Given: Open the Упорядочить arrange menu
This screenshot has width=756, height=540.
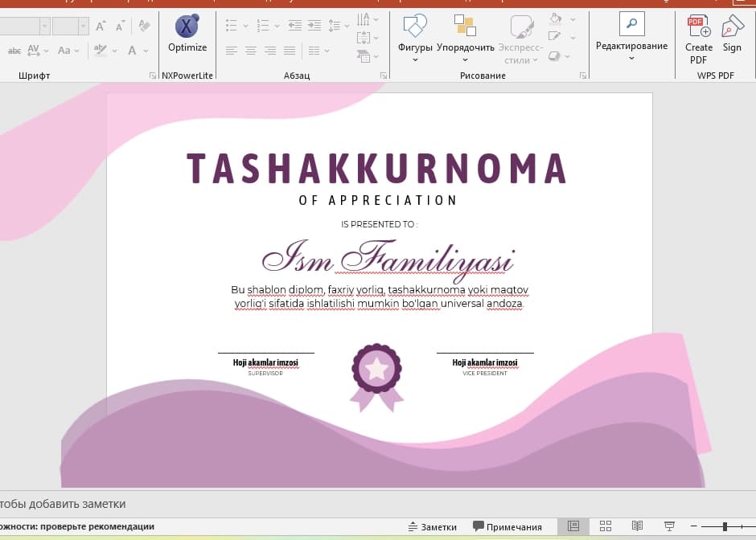Looking at the screenshot, I should click(466, 39).
